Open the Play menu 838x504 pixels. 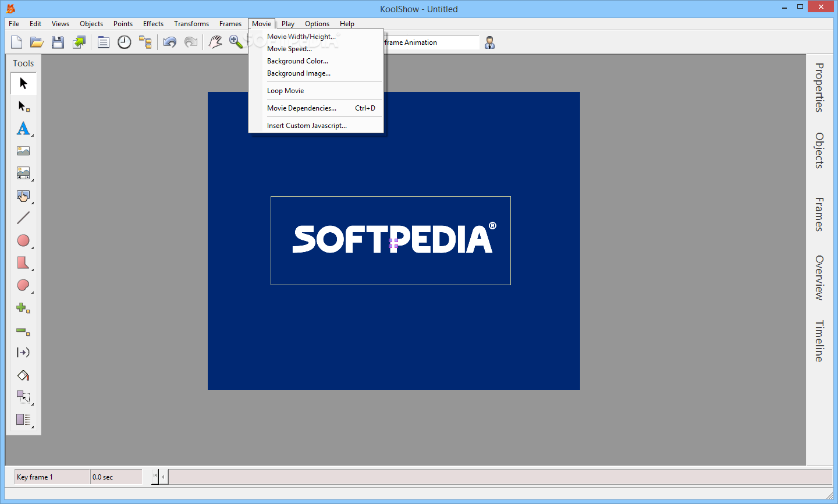[x=288, y=24]
